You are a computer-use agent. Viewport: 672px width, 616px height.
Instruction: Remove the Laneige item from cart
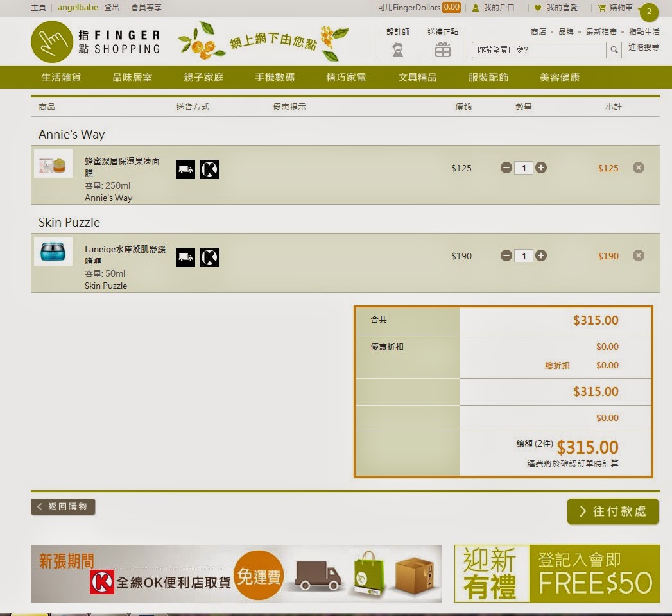[639, 255]
